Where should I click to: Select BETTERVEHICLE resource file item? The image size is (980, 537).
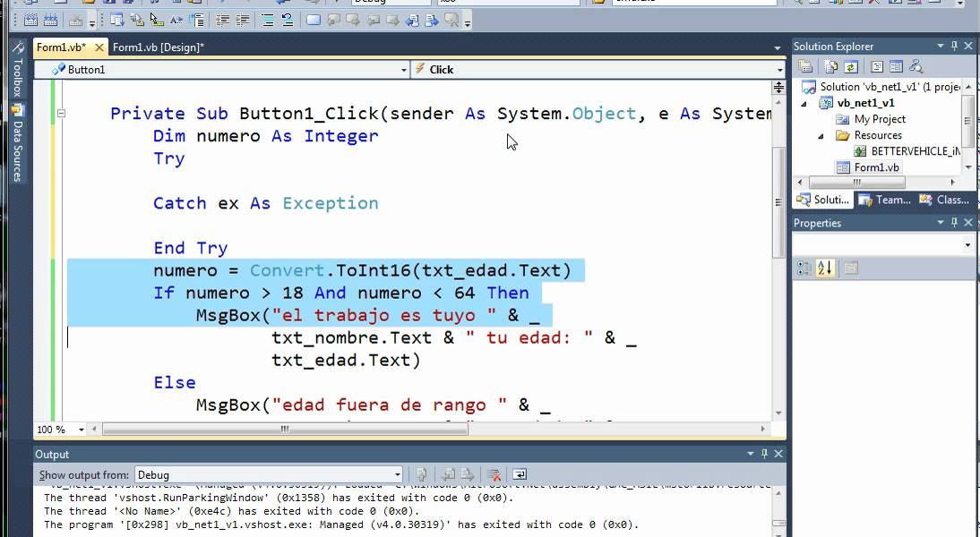907,152
